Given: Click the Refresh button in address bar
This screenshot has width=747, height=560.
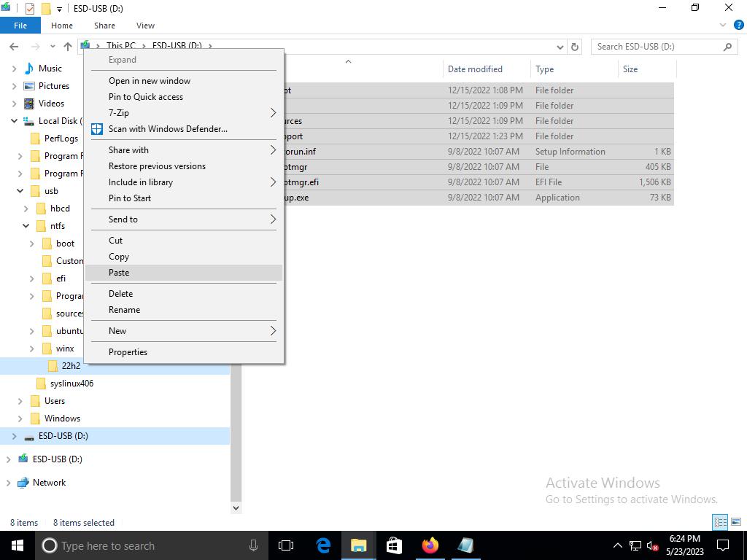Looking at the screenshot, I should (x=575, y=47).
